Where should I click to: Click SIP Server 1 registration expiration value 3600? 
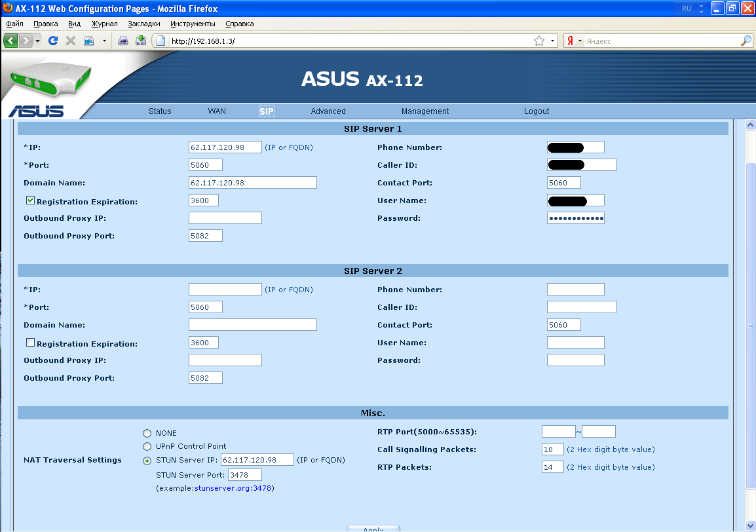coord(204,200)
